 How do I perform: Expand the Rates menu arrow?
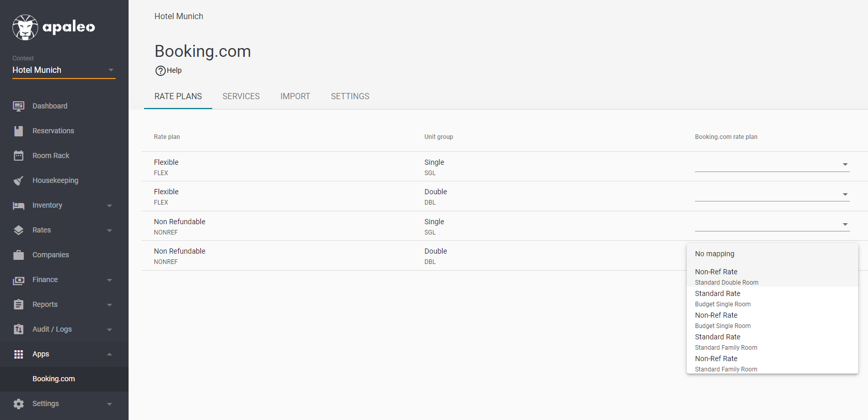click(109, 230)
